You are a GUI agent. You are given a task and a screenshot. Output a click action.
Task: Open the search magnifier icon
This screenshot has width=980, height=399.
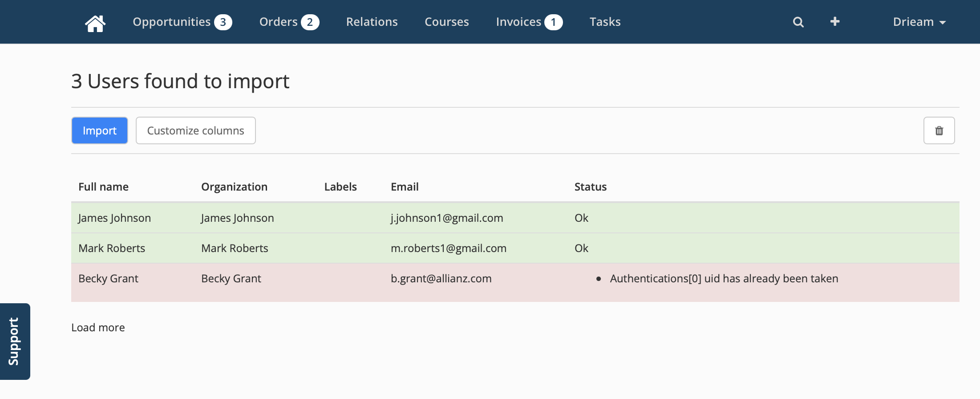click(x=798, y=22)
